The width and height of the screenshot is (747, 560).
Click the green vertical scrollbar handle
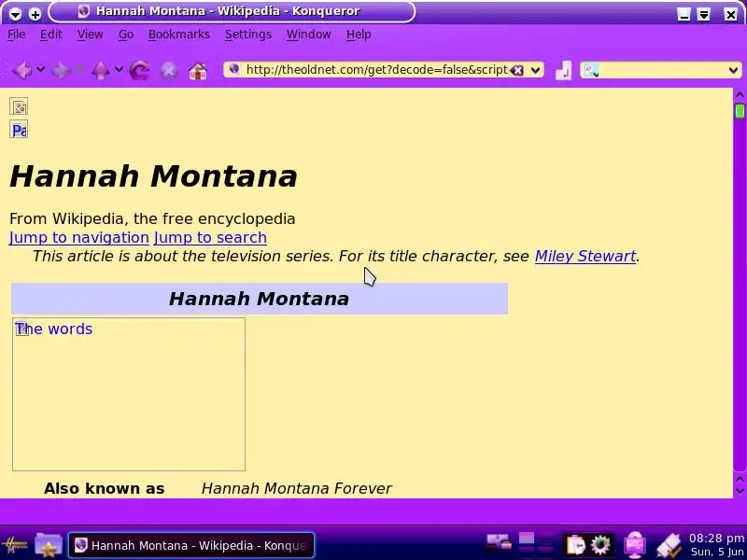740,111
